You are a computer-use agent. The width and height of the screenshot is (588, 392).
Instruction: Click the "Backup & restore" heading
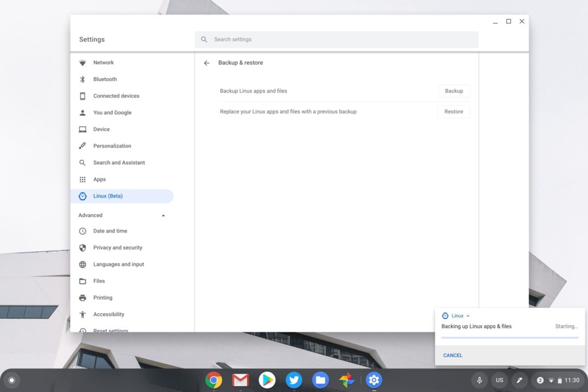(241, 63)
